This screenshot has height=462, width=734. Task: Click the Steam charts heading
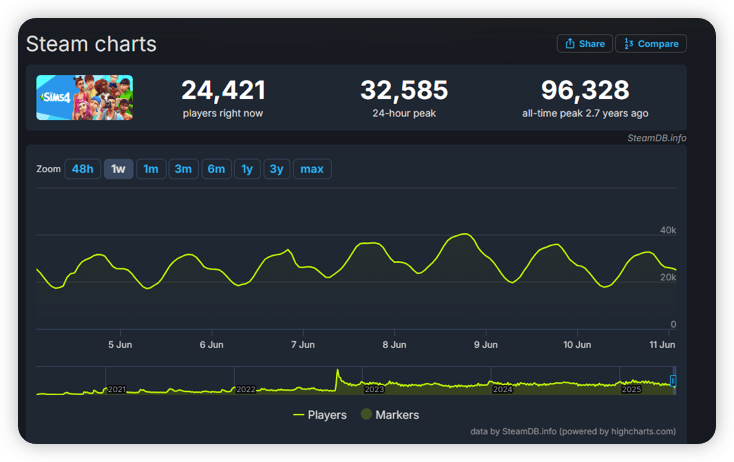(x=91, y=44)
